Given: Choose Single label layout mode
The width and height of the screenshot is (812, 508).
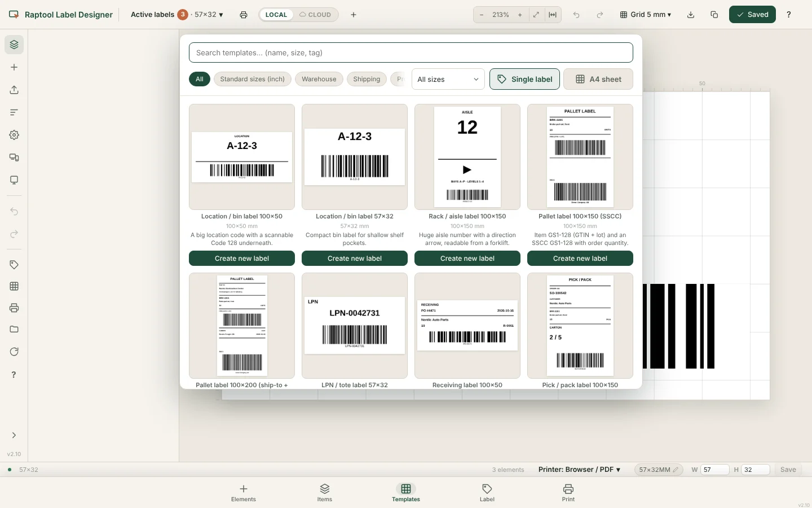Looking at the screenshot, I should [x=525, y=79].
